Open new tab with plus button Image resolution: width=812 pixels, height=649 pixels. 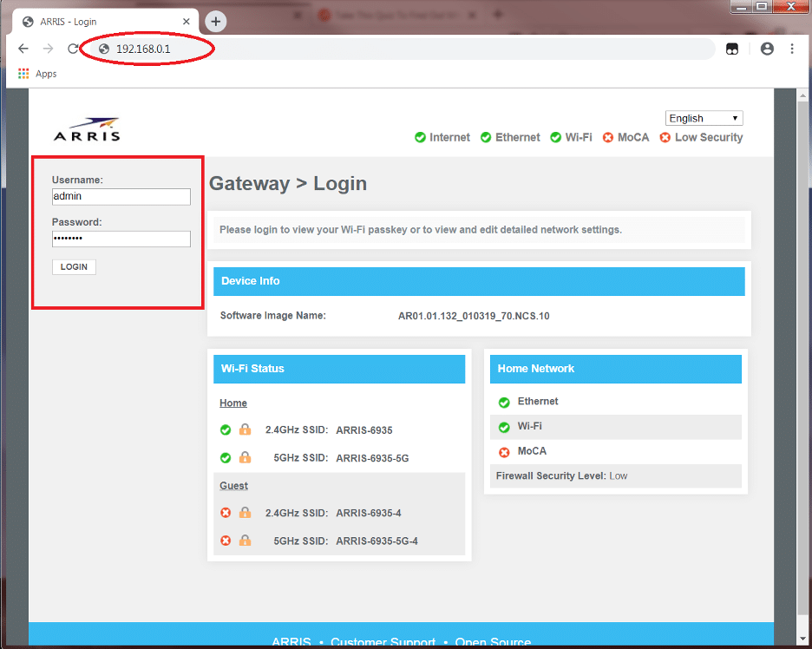[x=216, y=21]
